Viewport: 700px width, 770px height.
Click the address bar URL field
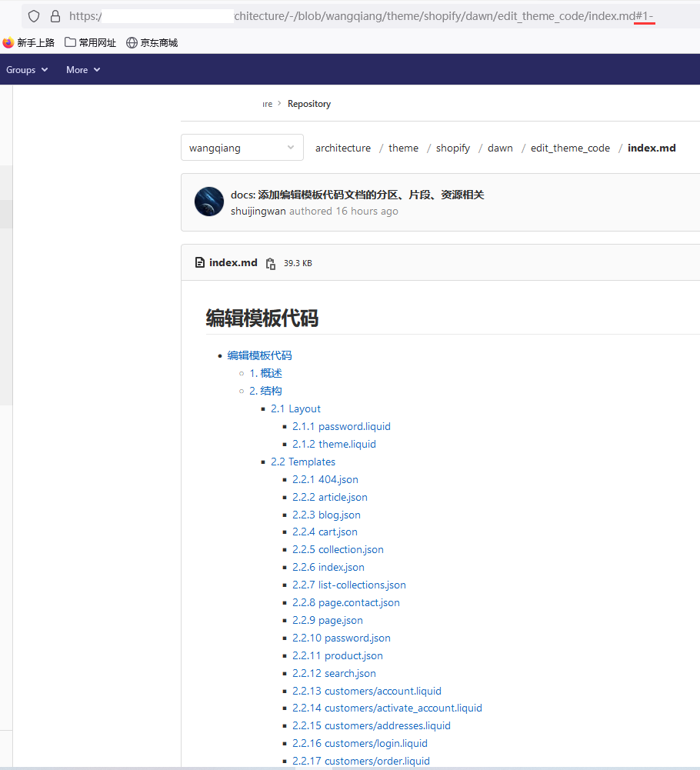click(361, 16)
